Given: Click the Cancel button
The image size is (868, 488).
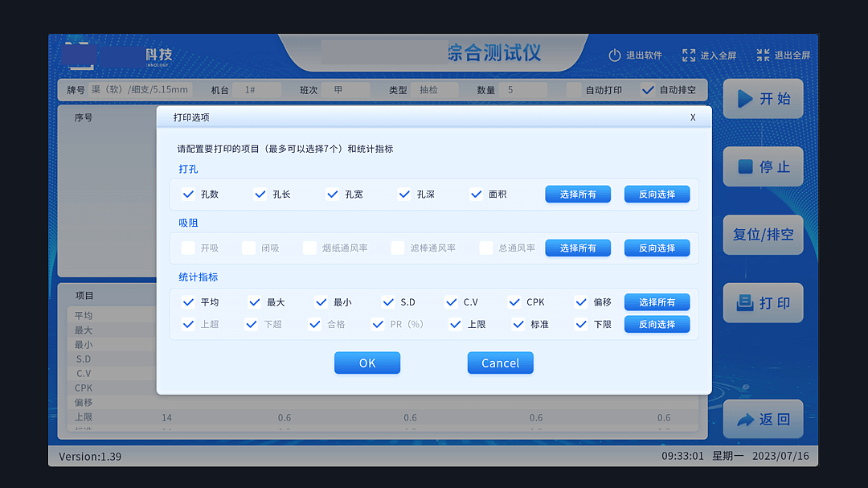Looking at the screenshot, I should click(x=500, y=363).
